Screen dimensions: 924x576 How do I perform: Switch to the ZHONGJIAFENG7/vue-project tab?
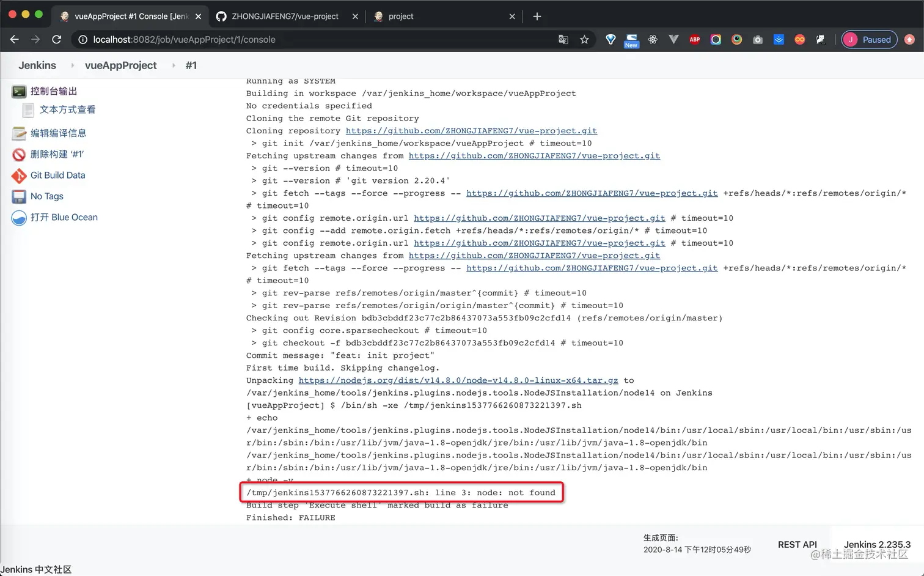[x=285, y=17]
